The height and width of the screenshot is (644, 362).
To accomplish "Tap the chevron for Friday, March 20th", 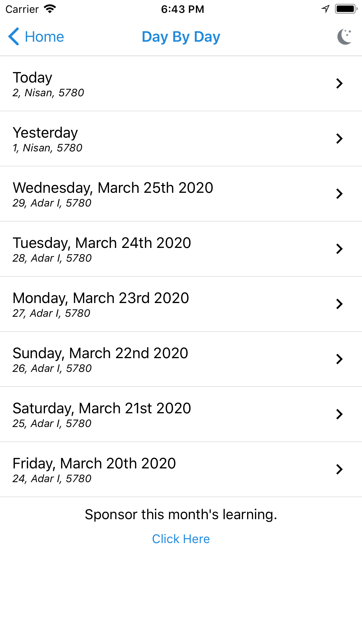I will (x=339, y=469).
